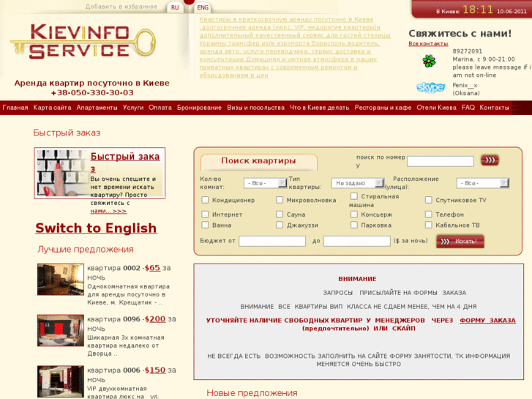Select Оплата in the navigation bar
This screenshot has width=532, height=399.
click(160, 108)
